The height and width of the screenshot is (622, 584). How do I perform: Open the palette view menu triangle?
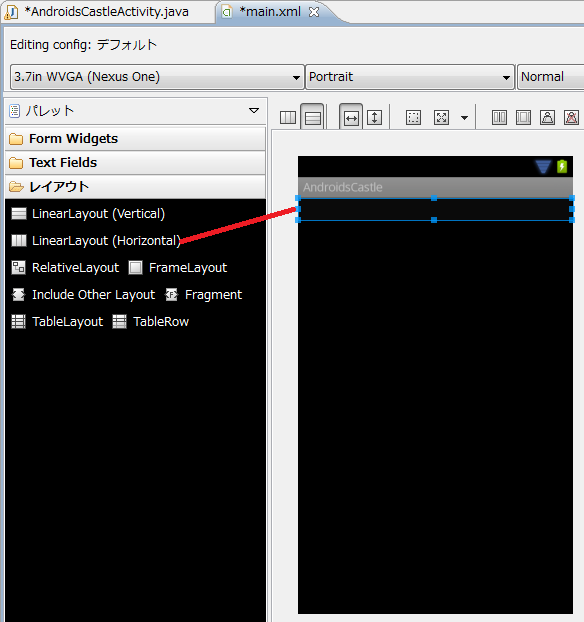254,111
